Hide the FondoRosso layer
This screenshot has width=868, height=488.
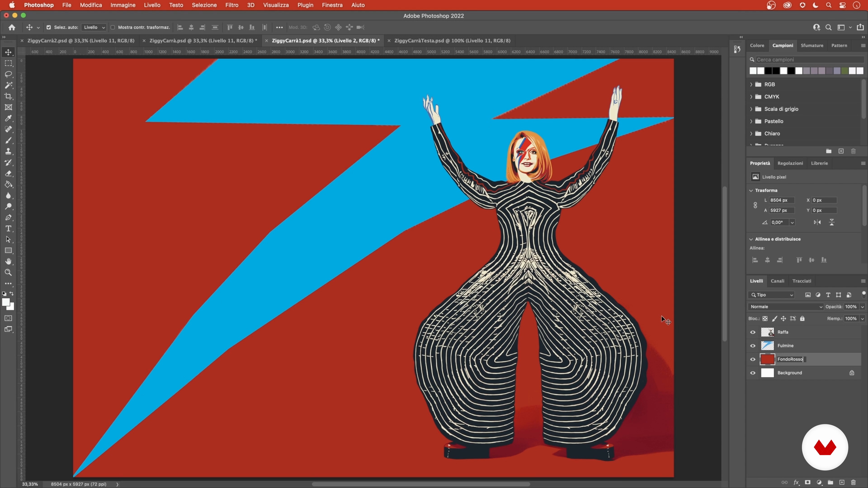point(753,359)
